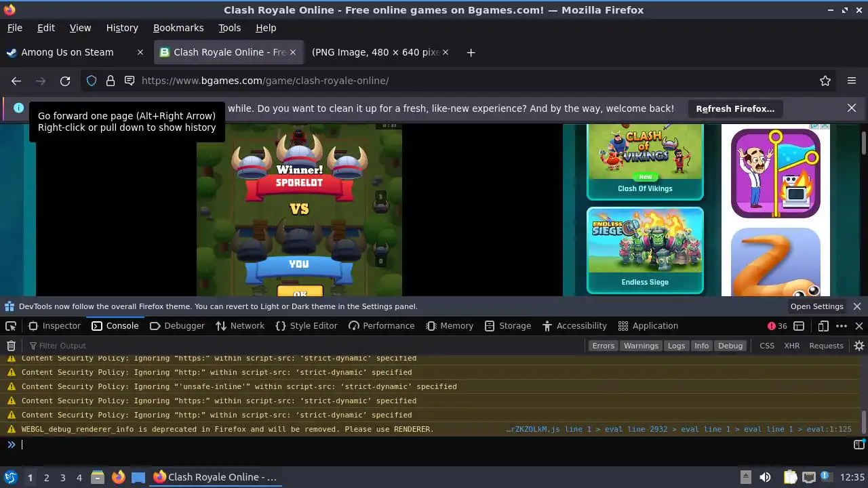The height and width of the screenshot is (488, 868).
Task: Click the Open Settings button
Action: pyautogui.click(x=817, y=306)
